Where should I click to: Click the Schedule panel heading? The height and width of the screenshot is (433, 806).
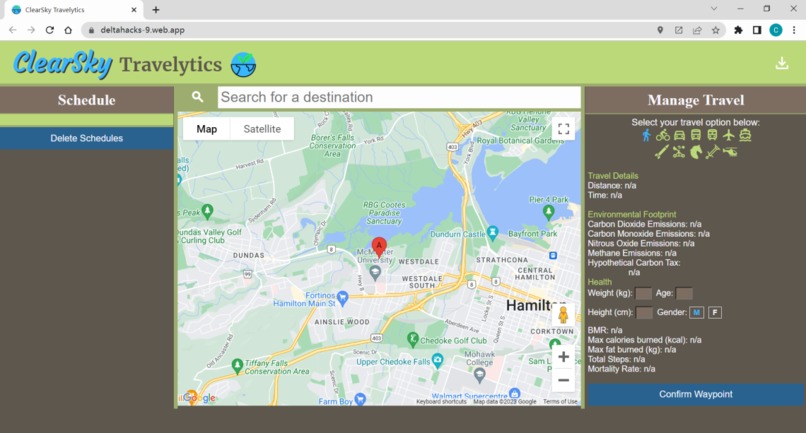click(86, 100)
